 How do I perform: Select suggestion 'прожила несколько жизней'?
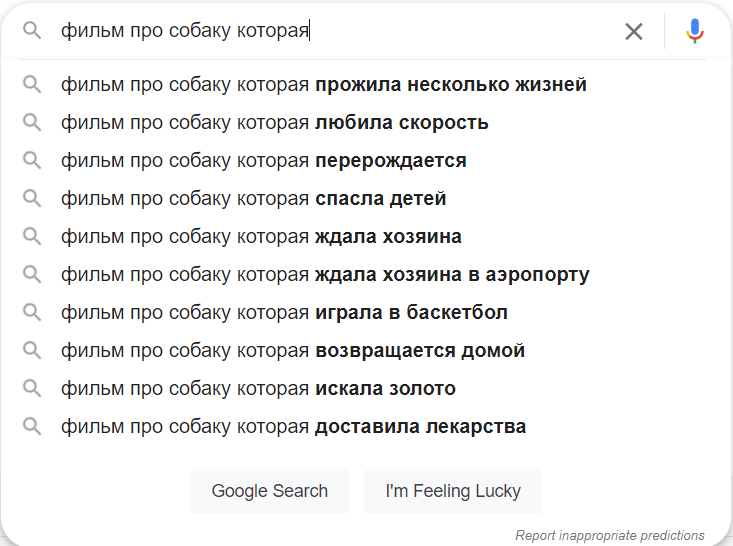pos(323,85)
